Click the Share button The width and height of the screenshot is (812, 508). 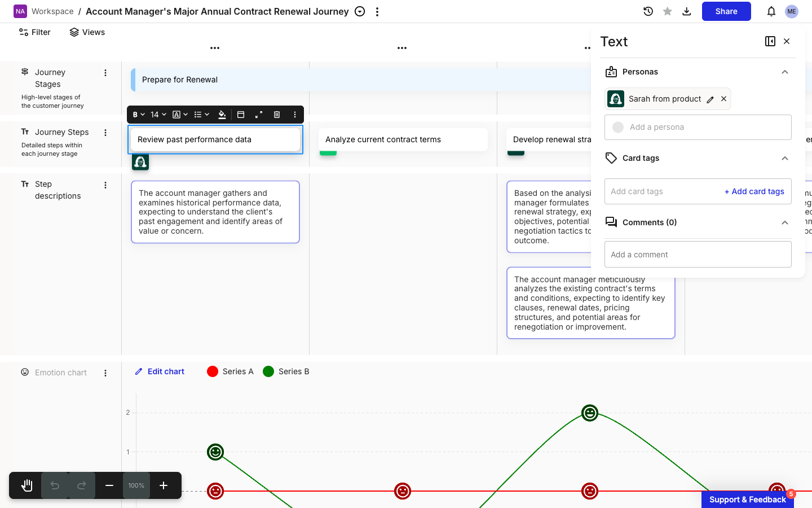click(x=726, y=11)
